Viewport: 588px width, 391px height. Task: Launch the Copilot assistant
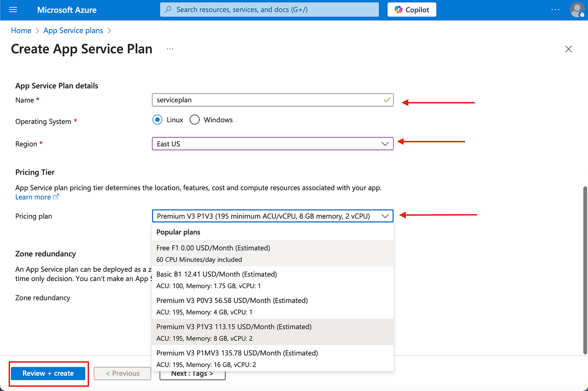411,9
